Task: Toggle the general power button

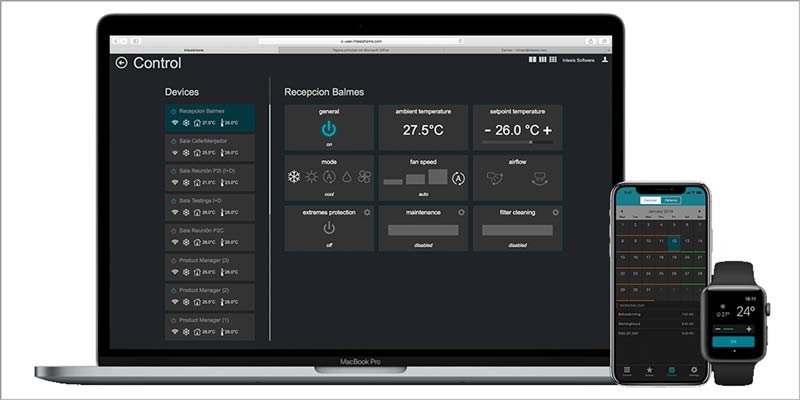Action: pyautogui.click(x=329, y=130)
